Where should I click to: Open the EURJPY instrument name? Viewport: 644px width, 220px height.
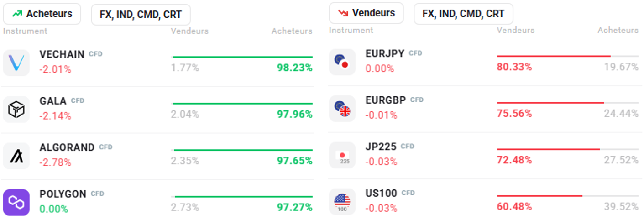click(x=385, y=54)
